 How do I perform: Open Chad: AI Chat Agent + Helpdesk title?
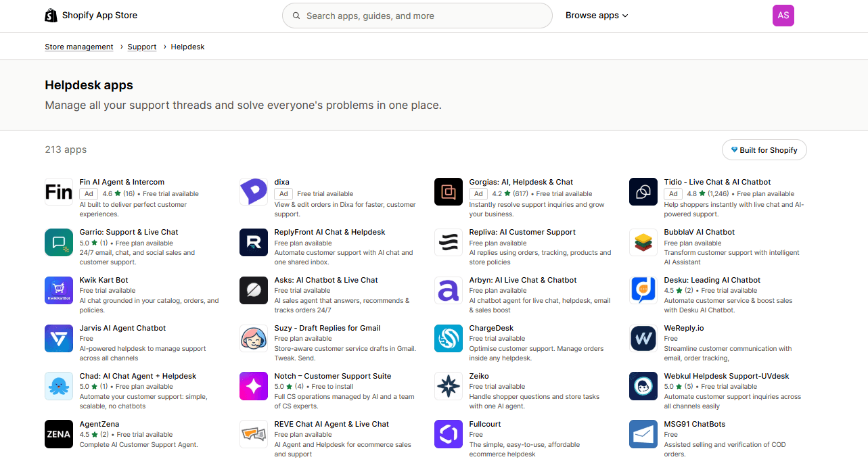point(138,376)
